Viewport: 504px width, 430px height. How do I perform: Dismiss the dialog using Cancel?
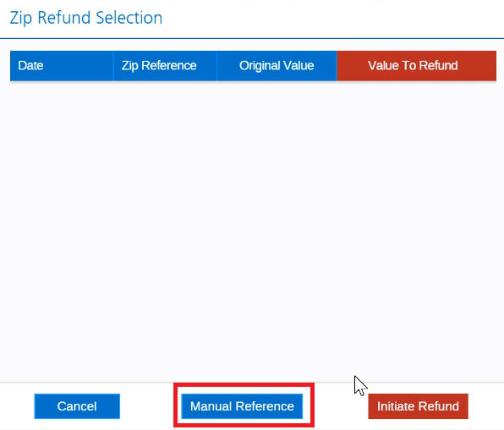[77, 406]
